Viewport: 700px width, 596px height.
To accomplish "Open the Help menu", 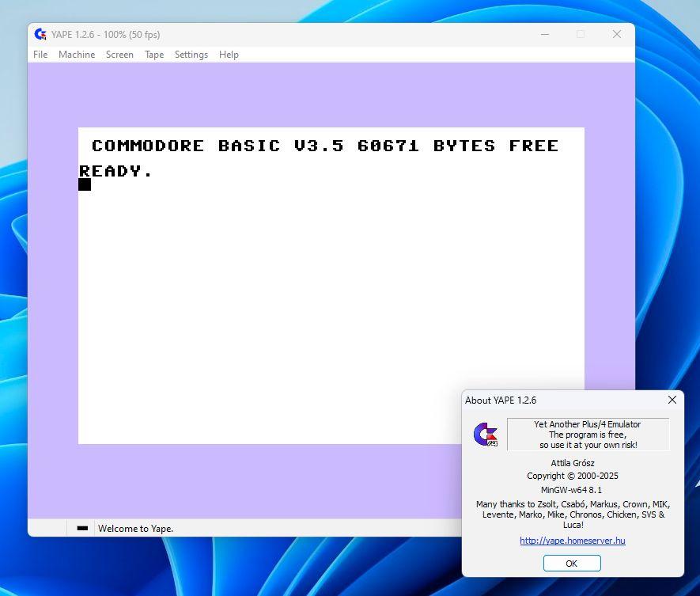I will point(229,55).
